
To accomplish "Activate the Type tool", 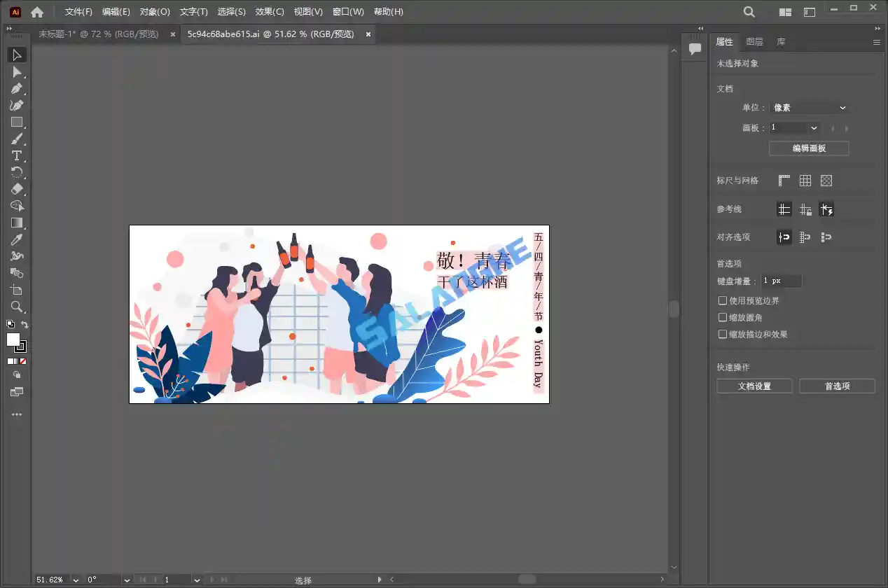I will click(x=18, y=155).
